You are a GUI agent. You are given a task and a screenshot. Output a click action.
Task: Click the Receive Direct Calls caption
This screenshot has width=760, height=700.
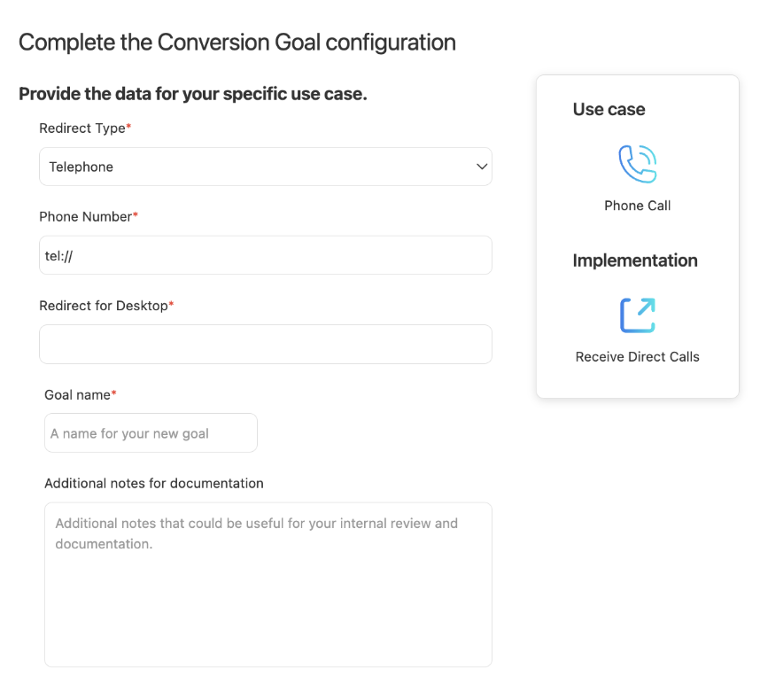click(x=637, y=357)
